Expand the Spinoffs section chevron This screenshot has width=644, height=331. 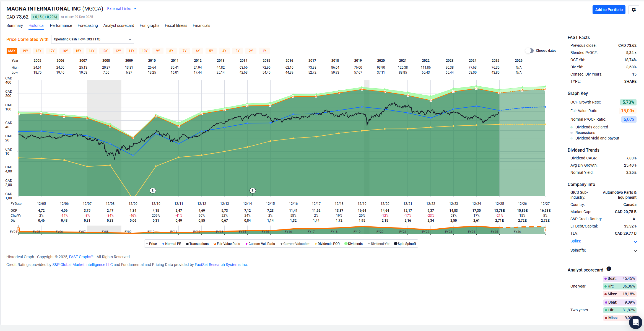[x=635, y=251]
